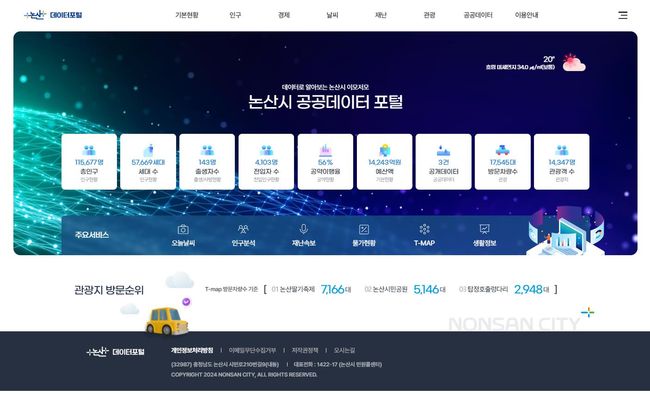
Task: Open the 예산액 14,243억원 card
Action: (384, 162)
